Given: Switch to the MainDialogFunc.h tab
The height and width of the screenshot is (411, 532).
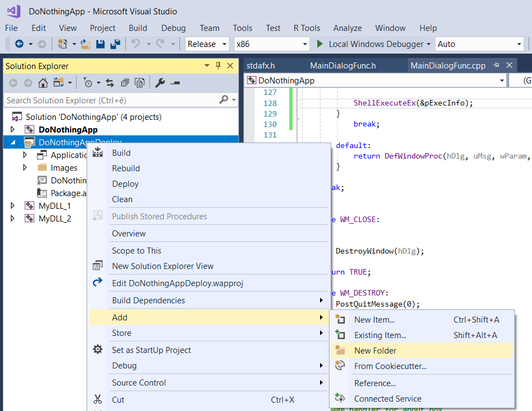Looking at the screenshot, I should 343,66.
